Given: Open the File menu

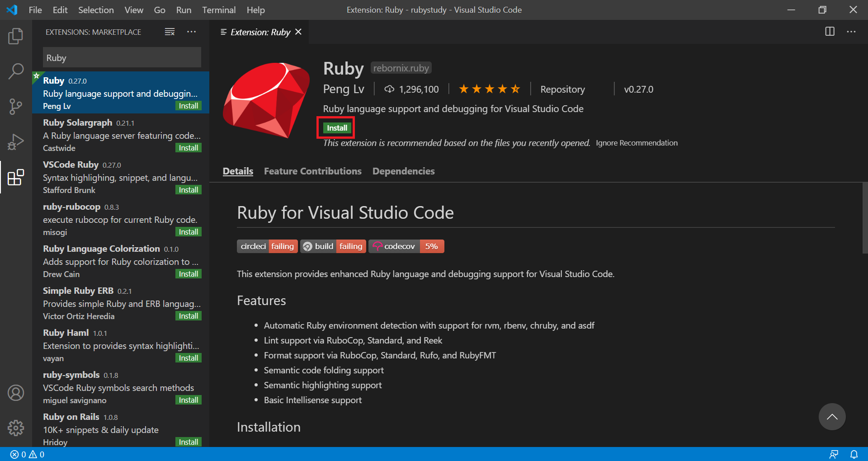Looking at the screenshot, I should pyautogui.click(x=35, y=10).
